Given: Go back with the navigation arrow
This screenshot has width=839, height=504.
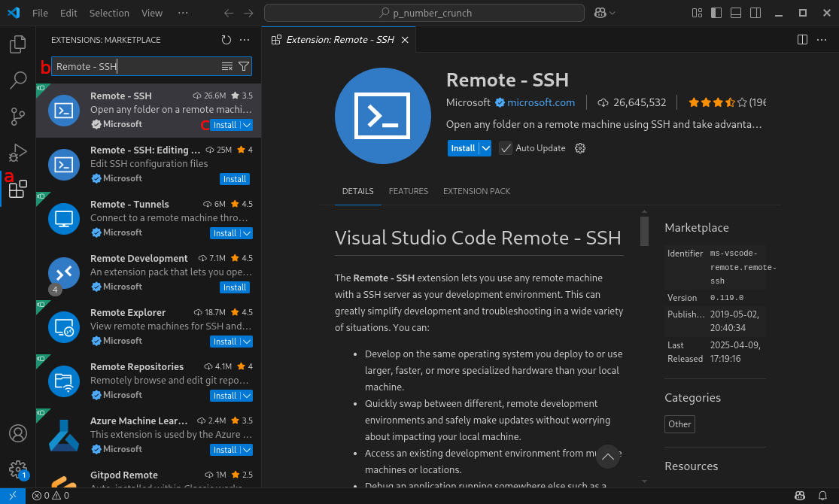Looking at the screenshot, I should pyautogui.click(x=229, y=13).
